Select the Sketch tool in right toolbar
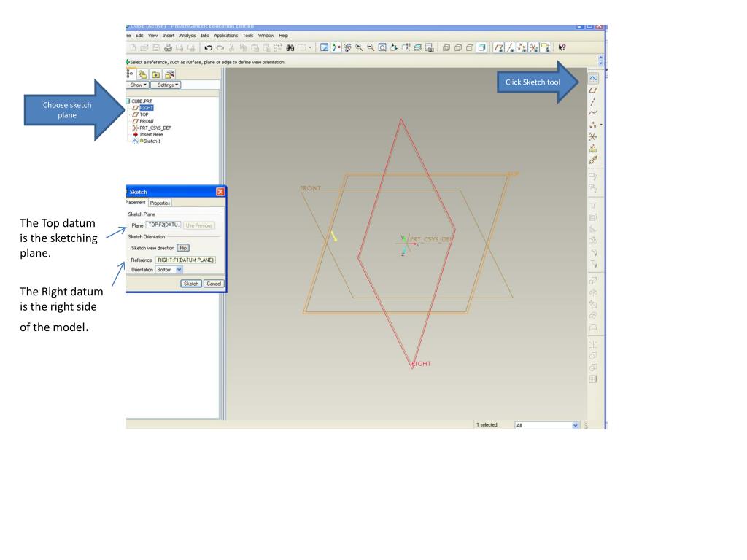747x560 pixels. (x=593, y=78)
